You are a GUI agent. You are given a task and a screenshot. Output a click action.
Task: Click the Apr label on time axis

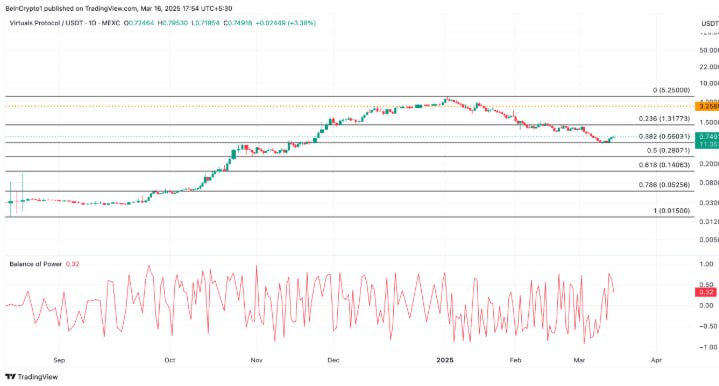pos(656,360)
